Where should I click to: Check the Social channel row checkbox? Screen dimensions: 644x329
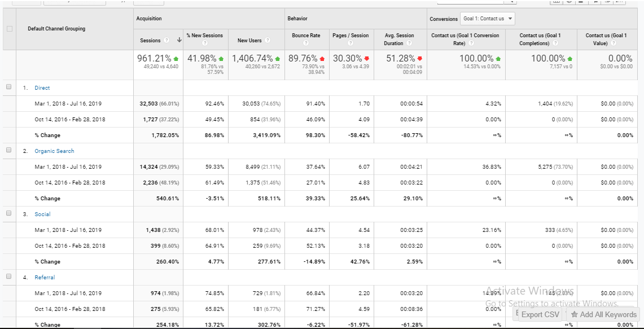tap(8, 213)
